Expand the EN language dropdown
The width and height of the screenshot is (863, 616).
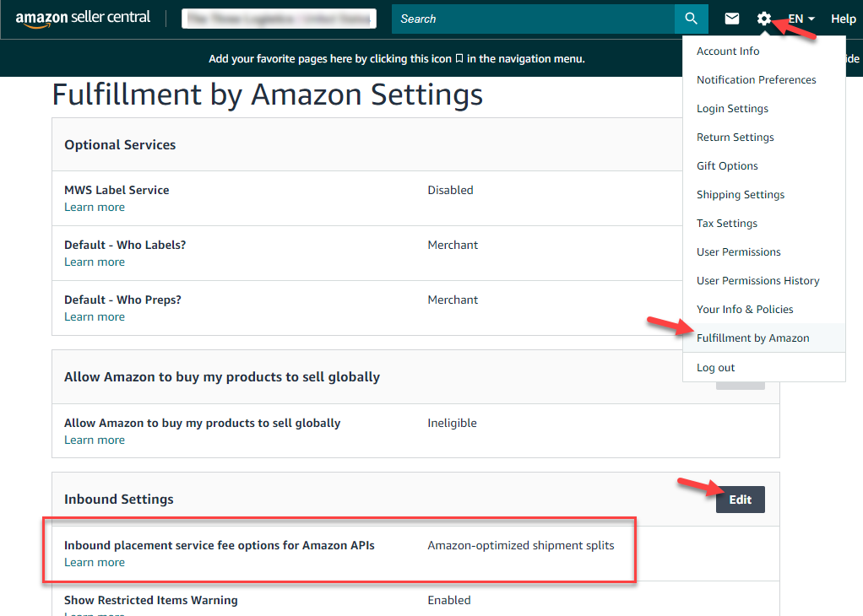(801, 19)
